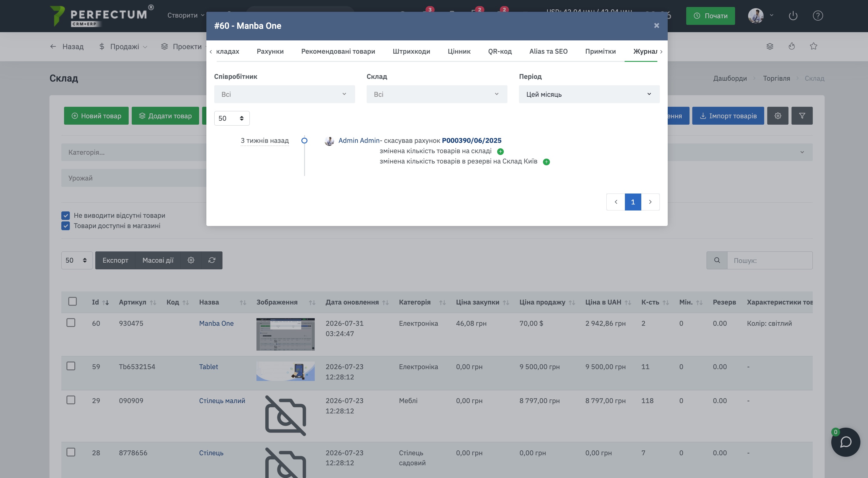This screenshot has height=478, width=868.
Task: Check the row 28 Стілець checkbox
Action: 71,452
